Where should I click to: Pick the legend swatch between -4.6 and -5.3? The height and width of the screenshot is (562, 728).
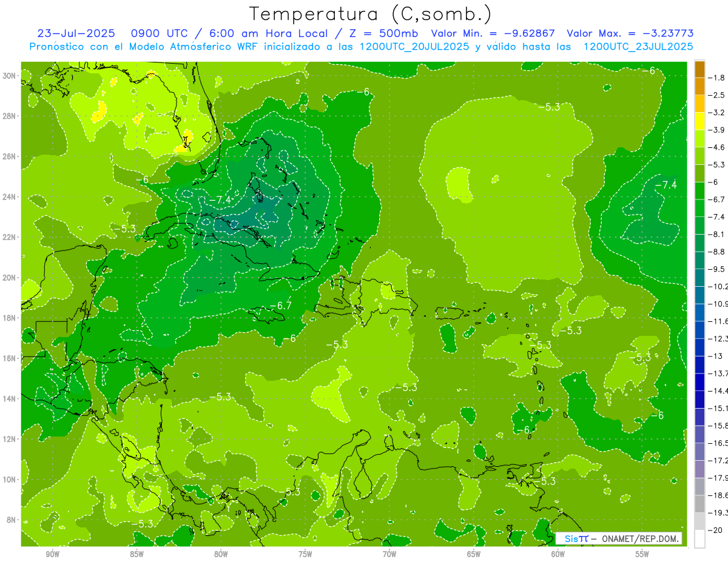[x=699, y=156]
